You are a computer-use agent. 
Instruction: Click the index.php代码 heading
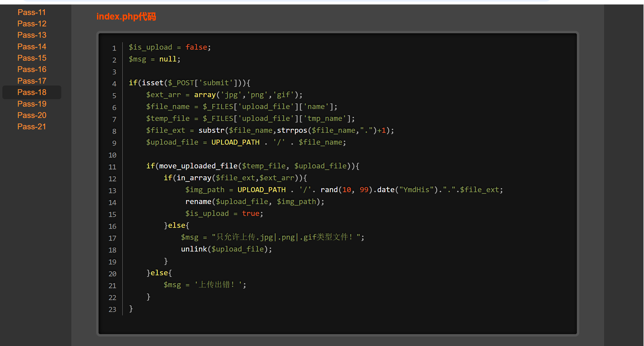click(x=126, y=17)
